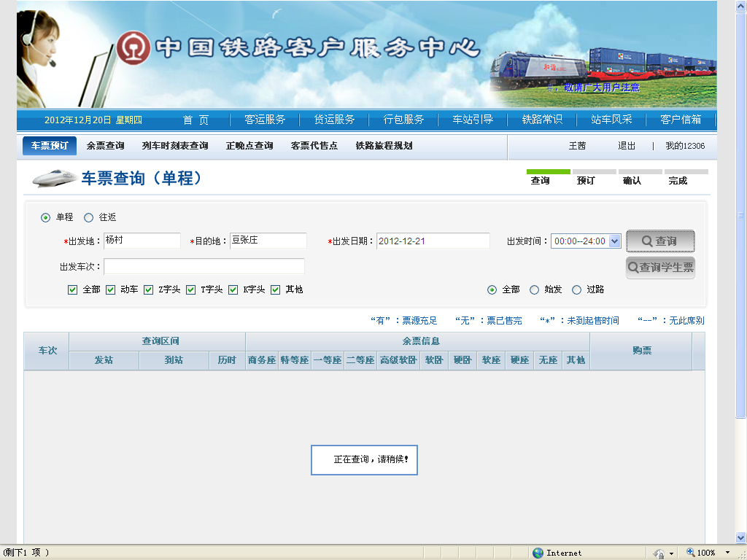Select the 始发 radio button
Screen dimensions: 747x560
point(535,289)
